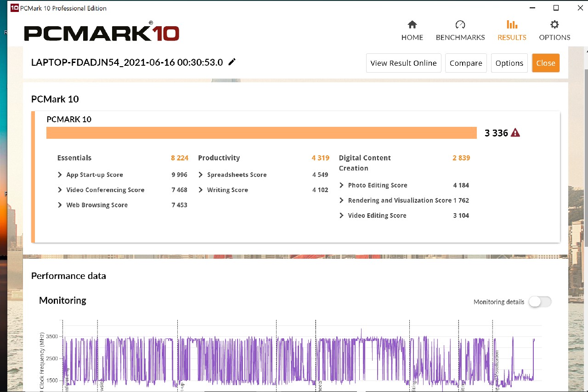Click the Productivity score 4 319
Viewport: 588px width, 392px height.
[x=320, y=158]
